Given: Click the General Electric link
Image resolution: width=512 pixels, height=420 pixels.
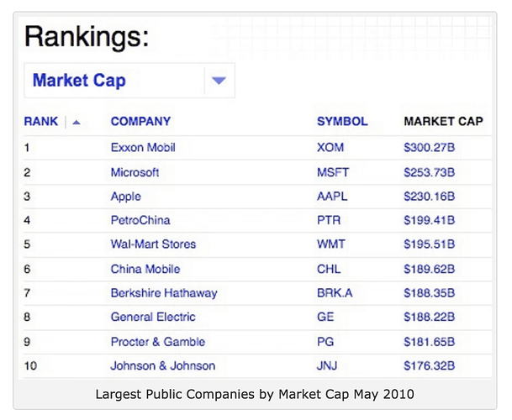Looking at the screenshot, I should (153, 317).
